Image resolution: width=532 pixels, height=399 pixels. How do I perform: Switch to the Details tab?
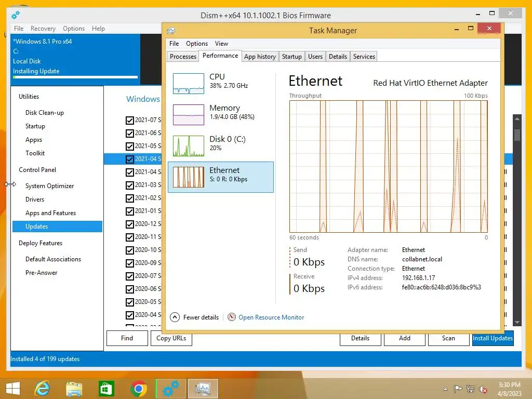[338, 57]
